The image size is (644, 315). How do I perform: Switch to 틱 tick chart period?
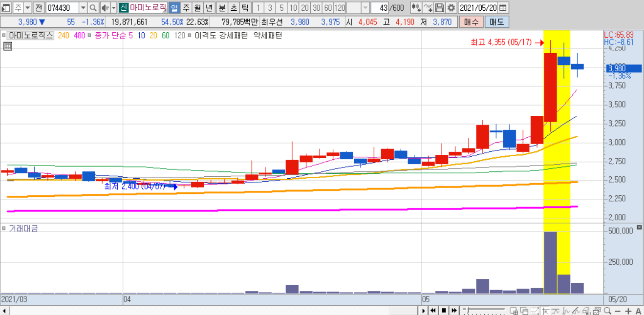[245, 8]
